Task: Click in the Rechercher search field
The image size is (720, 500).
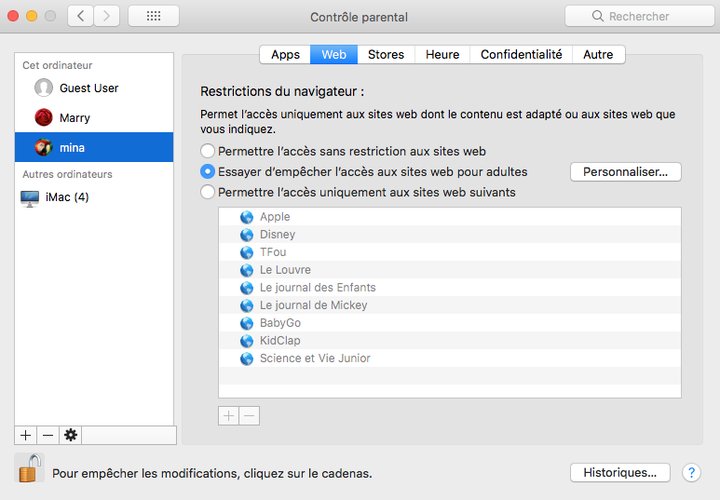Action: (x=640, y=16)
